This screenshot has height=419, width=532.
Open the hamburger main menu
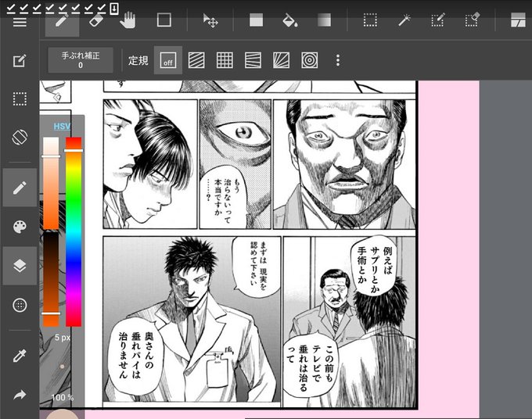coord(20,22)
